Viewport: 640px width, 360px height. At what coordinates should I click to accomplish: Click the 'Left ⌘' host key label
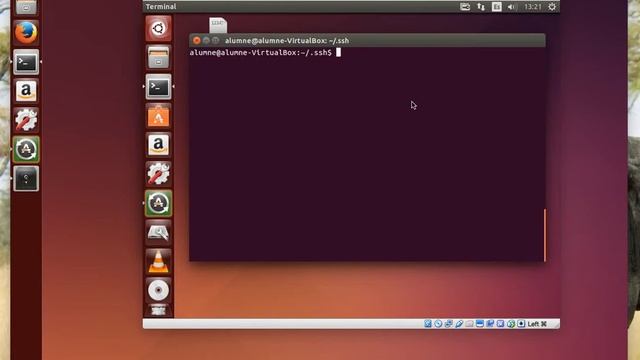pyautogui.click(x=537, y=324)
